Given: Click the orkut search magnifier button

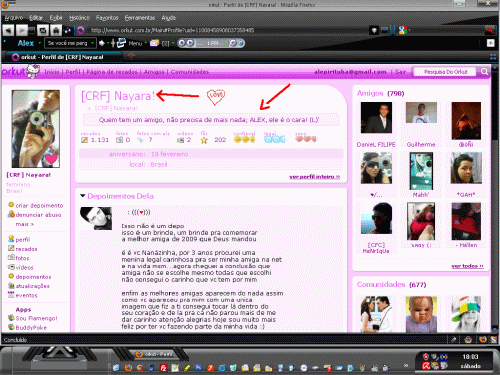Looking at the screenshot, I should 484,72.
